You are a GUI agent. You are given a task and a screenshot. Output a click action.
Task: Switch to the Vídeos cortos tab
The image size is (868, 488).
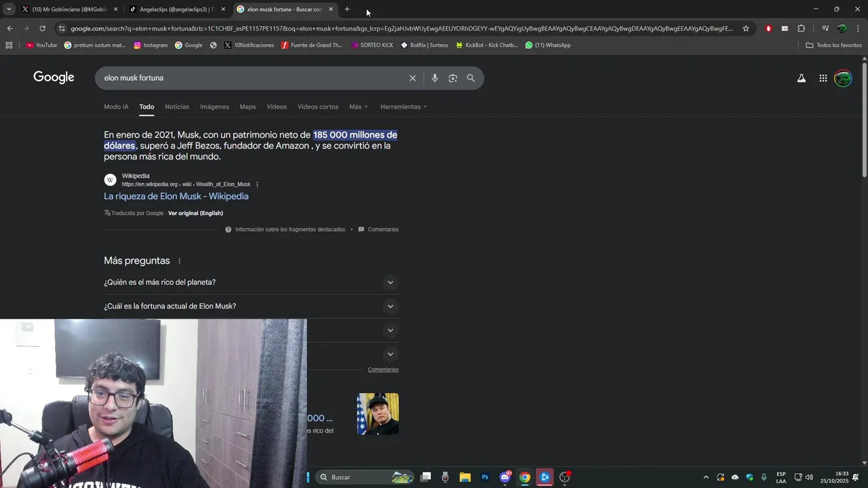tap(318, 107)
